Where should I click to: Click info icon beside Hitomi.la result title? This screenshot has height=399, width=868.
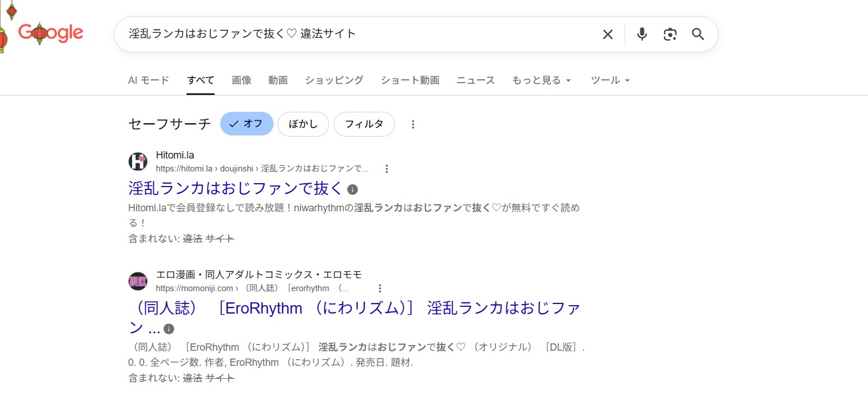coord(352,189)
